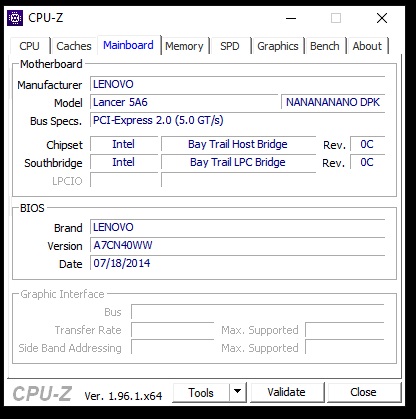Click the Side Band Addressing field
The height and width of the screenshot is (419, 416).
pos(172,348)
